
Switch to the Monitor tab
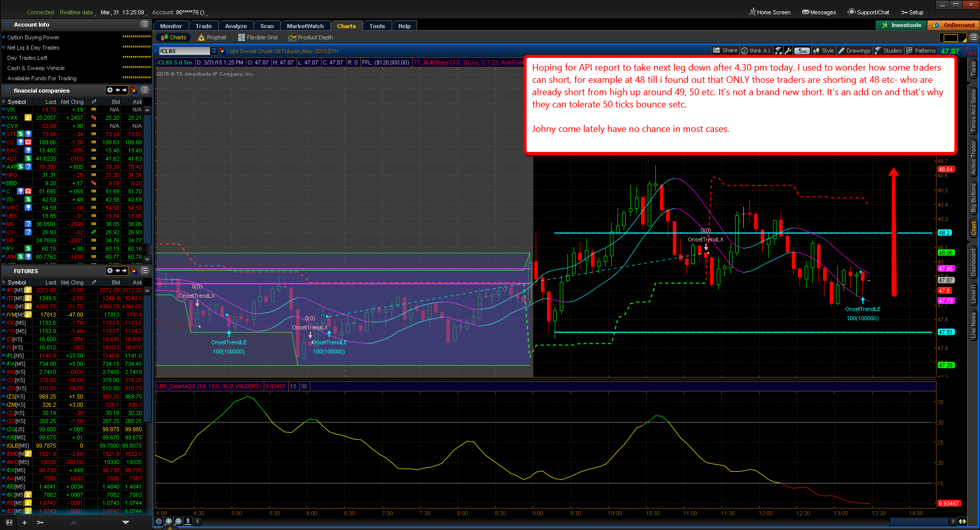tap(171, 26)
